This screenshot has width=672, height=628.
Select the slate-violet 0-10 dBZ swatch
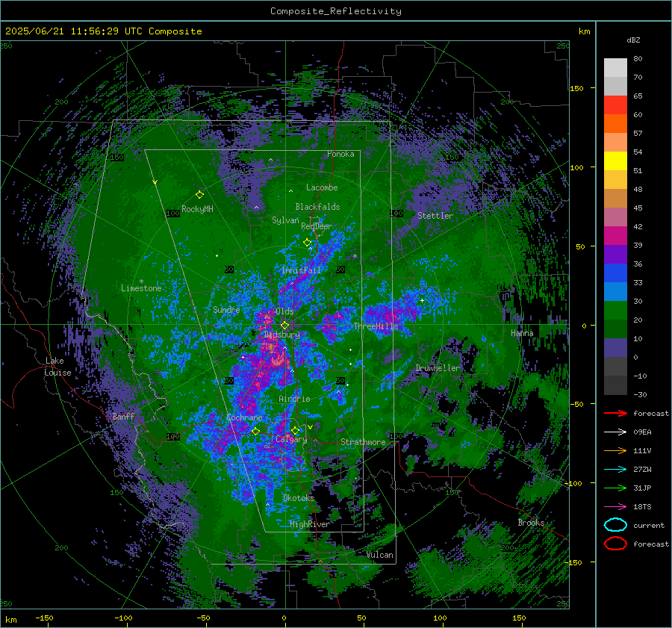click(x=615, y=348)
